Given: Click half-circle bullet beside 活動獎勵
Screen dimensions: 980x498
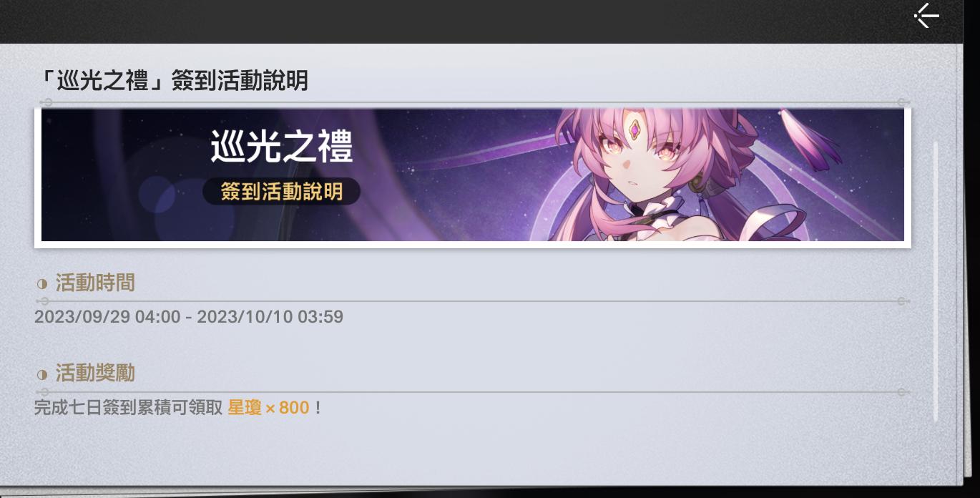Looking at the screenshot, I should pos(42,374).
